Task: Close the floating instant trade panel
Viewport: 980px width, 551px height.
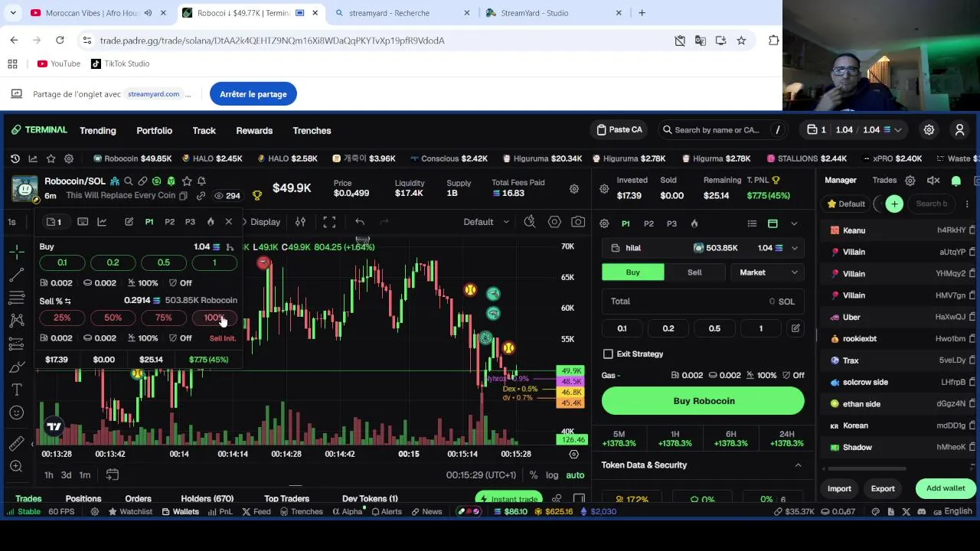Action: coord(228,222)
